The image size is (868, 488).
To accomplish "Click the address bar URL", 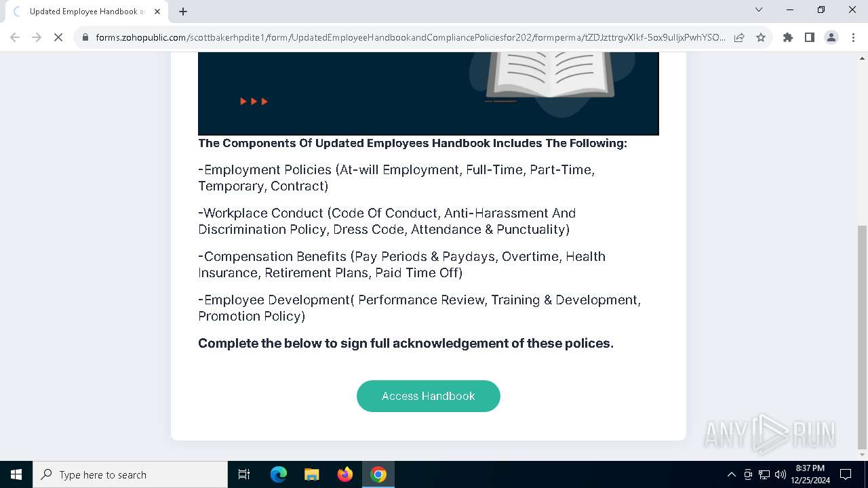I will point(410,37).
